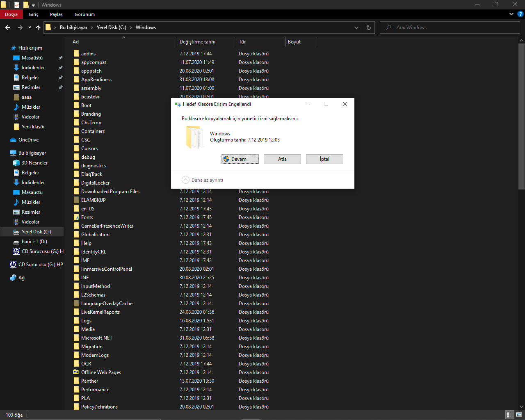Collapse details with Daha az ayrıntı
The image size is (525, 420).
[203, 180]
